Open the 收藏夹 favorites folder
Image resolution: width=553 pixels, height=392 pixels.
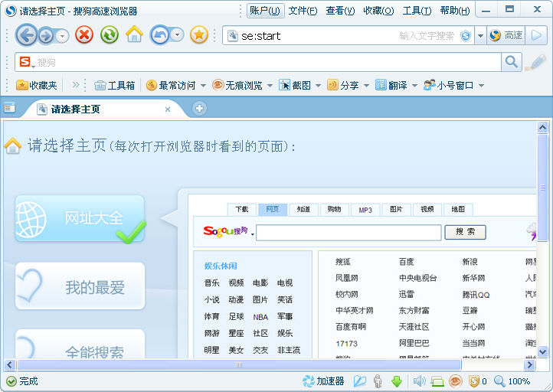click(36, 85)
